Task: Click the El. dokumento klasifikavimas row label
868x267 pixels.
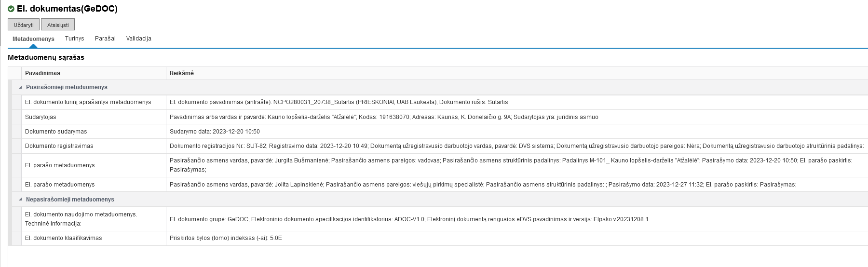Action: click(64, 238)
